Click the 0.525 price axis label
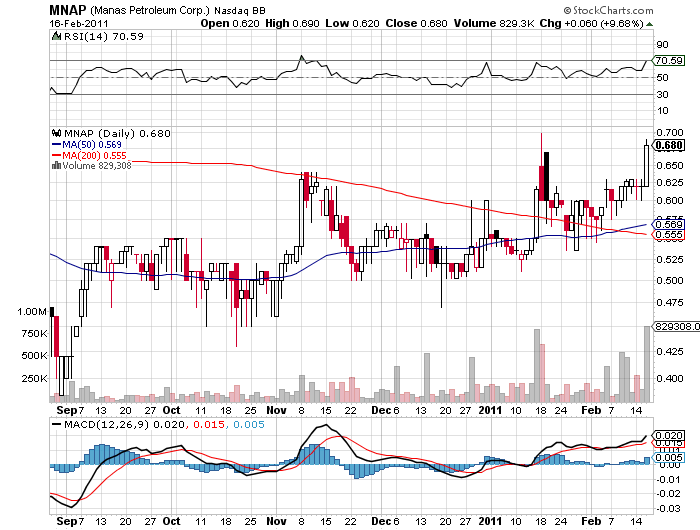The image size is (700, 530). [670, 259]
